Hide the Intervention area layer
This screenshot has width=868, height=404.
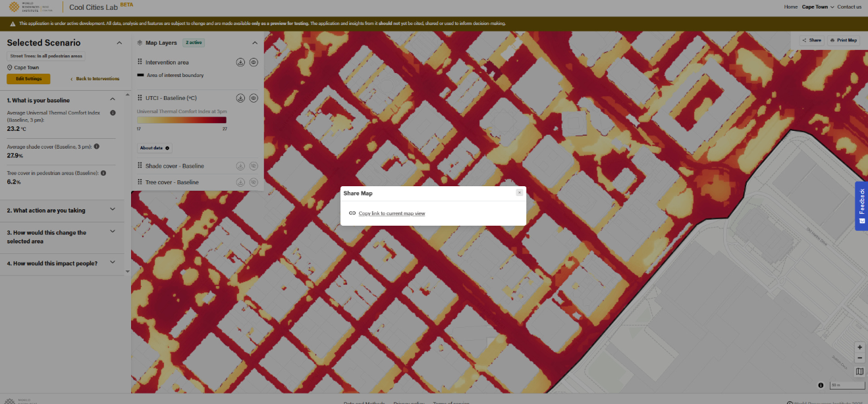pos(254,63)
